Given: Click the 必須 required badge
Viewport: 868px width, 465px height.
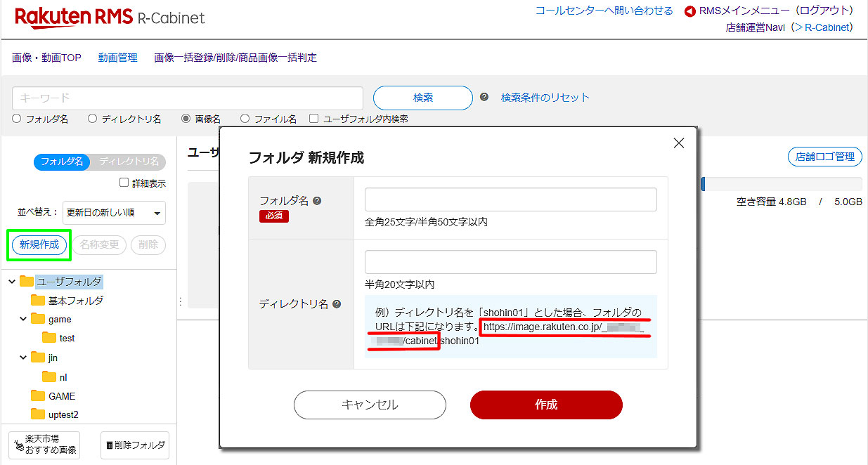Looking at the screenshot, I should click(274, 216).
